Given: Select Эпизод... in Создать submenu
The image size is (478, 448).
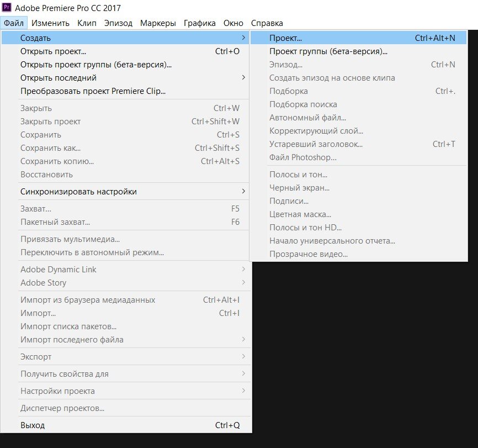Looking at the screenshot, I should [x=359, y=65].
